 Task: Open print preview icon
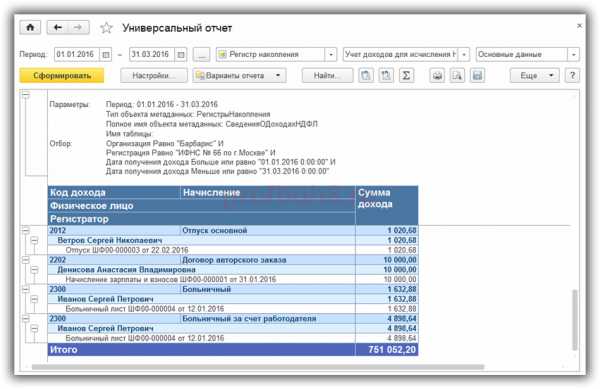click(x=457, y=76)
